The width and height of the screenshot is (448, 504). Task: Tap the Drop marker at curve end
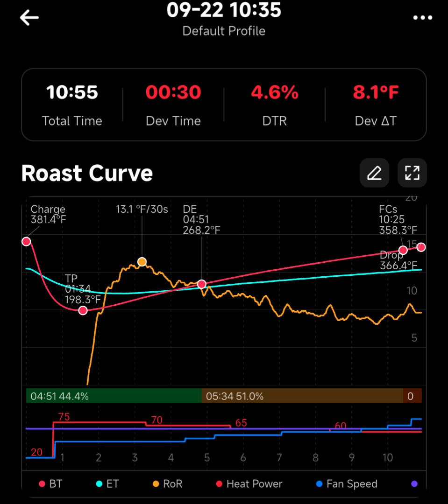coord(421,247)
